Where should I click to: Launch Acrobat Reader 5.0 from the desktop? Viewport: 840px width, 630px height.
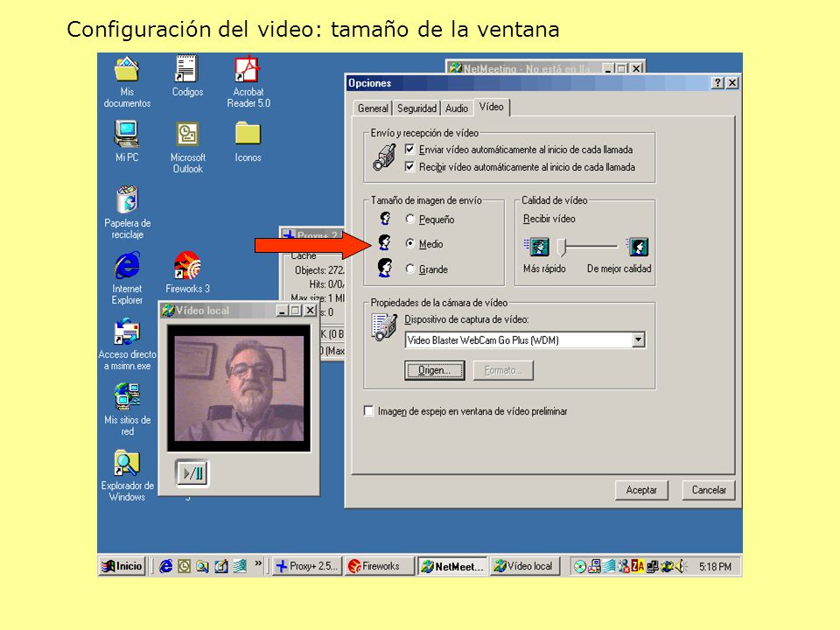point(248,81)
